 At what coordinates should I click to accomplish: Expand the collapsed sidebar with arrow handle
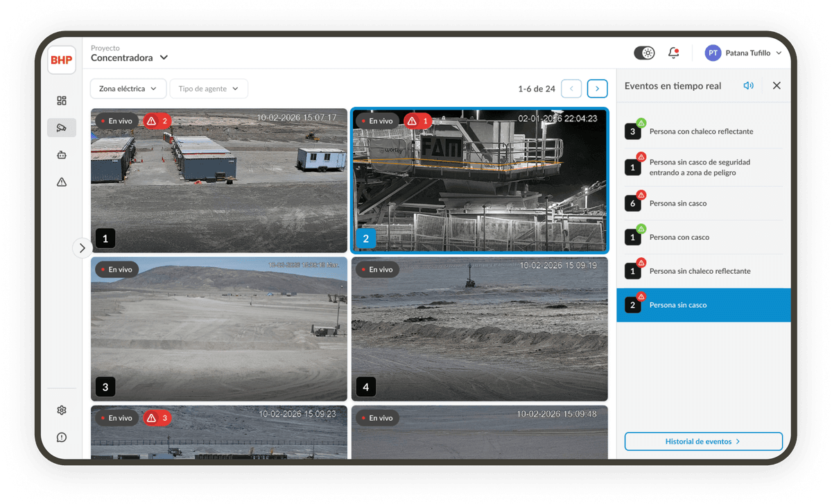83,247
